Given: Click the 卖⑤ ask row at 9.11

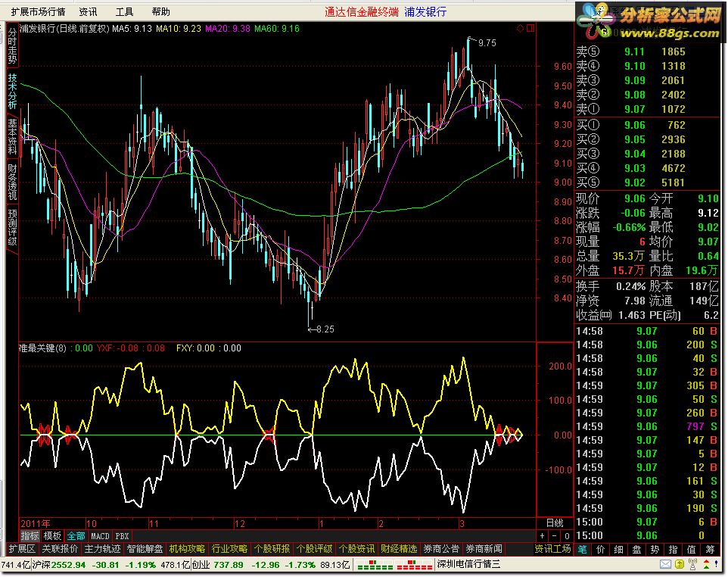Looking at the screenshot, I should point(647,51).
